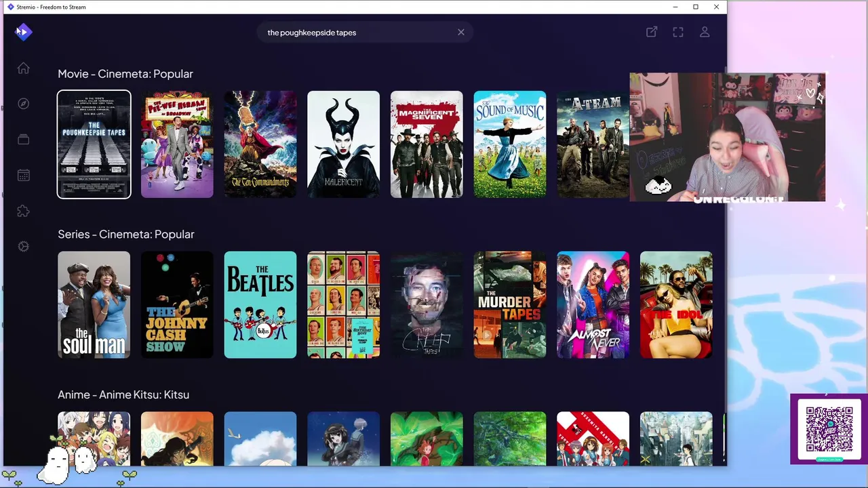
Task: Open The Johnny Cash Show poster
Action: point(177,305)
